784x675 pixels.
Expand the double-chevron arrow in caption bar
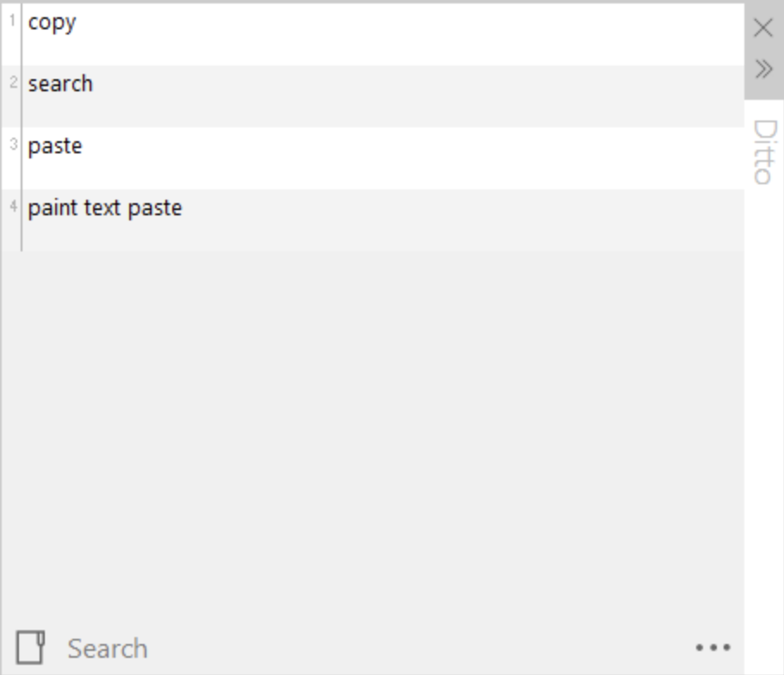click(x=763, y=68)
